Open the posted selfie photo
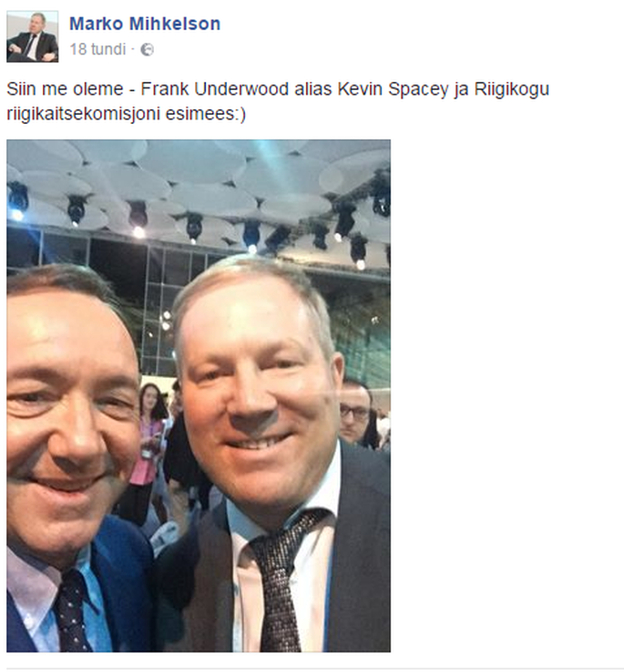The height and width of the screenshot is (672, 624). click(x=199, y=395)
